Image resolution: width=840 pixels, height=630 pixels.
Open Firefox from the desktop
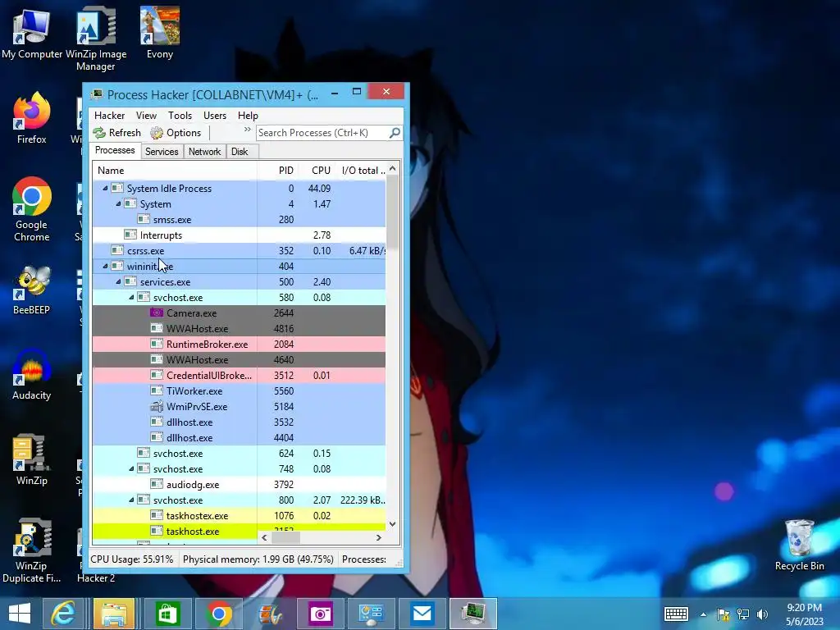(x=32, y=118)
